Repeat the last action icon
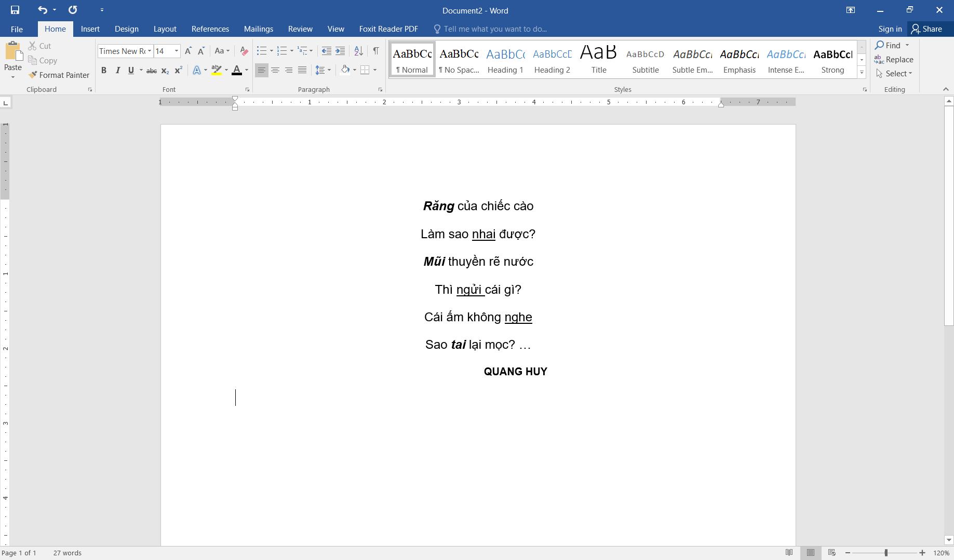 click(x=73, y=10)
